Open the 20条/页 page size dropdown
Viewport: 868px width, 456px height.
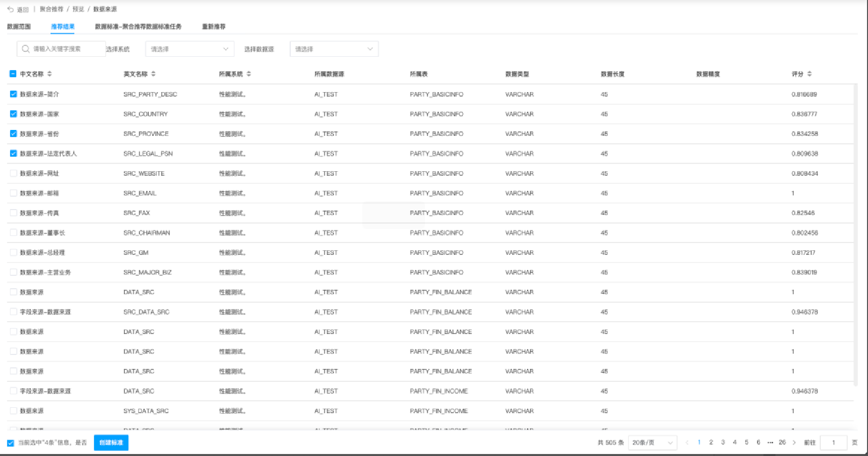[652, 443]
